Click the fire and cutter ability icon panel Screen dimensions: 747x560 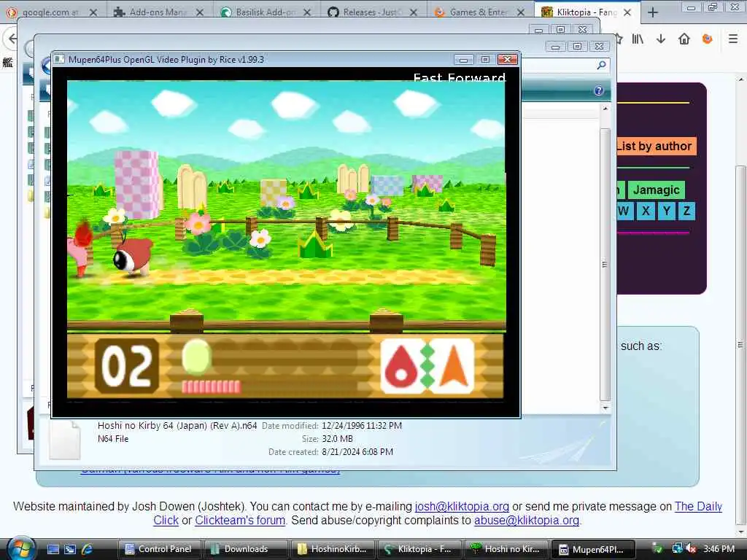click(x=427, y=366)
